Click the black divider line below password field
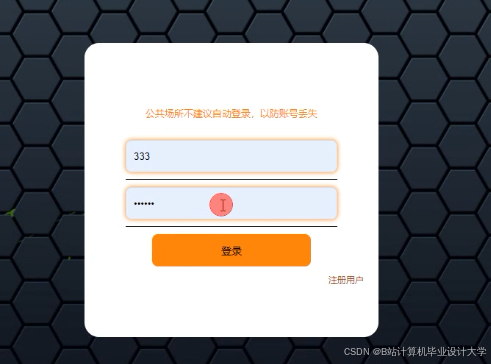The width and height of the screenshot is (491, 364). pyautogui.click(x=231, y=226)
